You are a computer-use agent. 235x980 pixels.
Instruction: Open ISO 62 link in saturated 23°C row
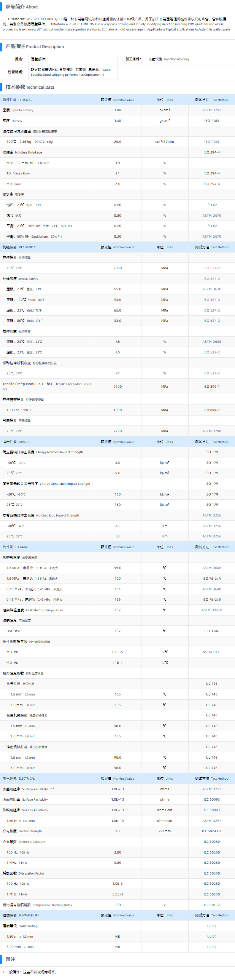[211, 205]
